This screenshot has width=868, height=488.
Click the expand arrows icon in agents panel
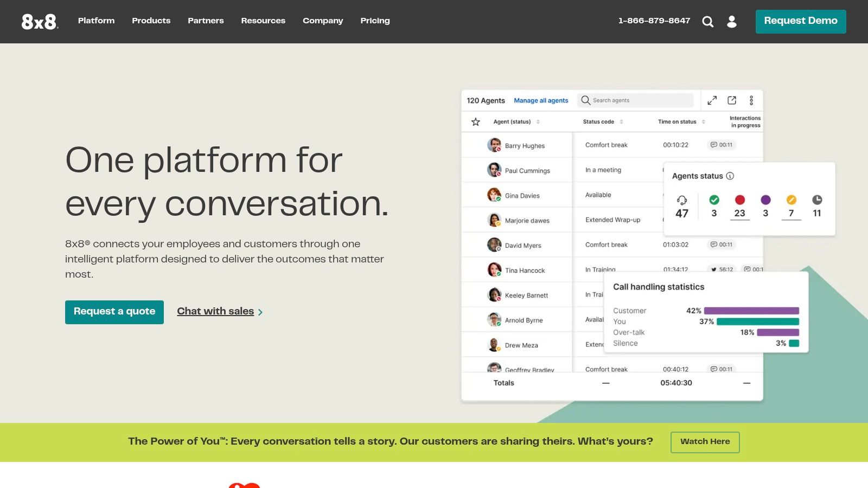(712, 100)
